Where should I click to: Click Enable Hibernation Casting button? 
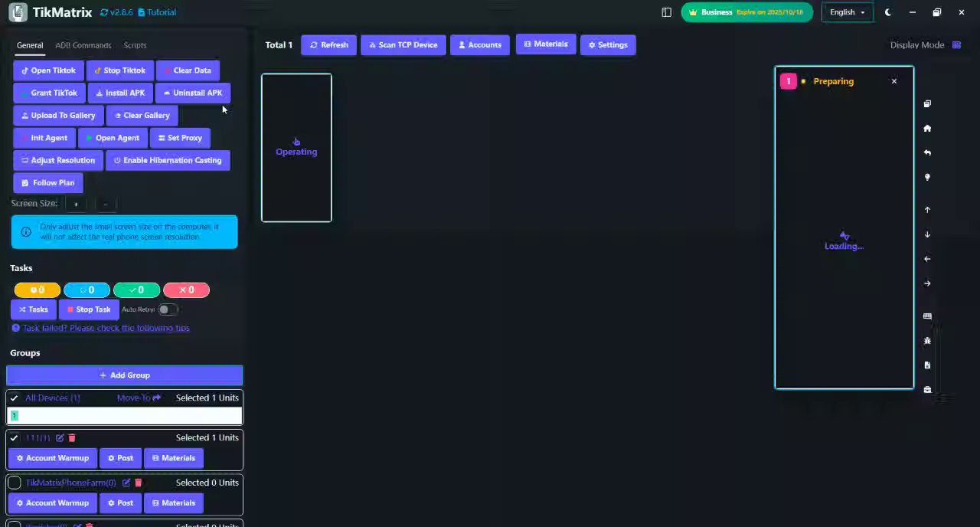tap(168, 160)
